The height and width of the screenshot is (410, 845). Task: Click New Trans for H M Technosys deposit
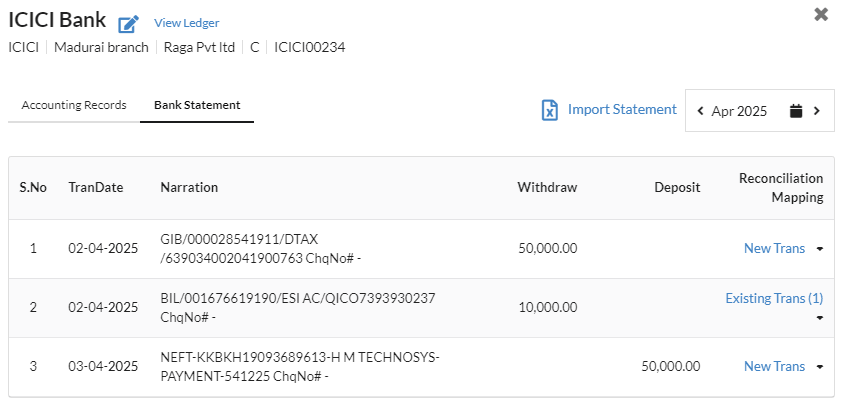click(x=774, y=366)
